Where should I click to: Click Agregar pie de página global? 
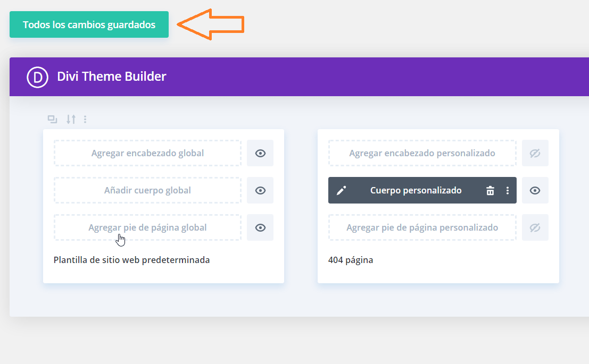(x=147, y=227)
